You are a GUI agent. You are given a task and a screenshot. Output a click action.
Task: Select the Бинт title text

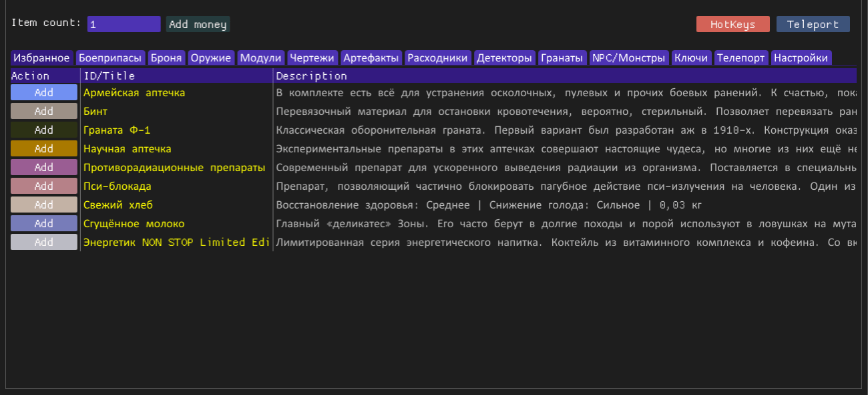(95, 111)
